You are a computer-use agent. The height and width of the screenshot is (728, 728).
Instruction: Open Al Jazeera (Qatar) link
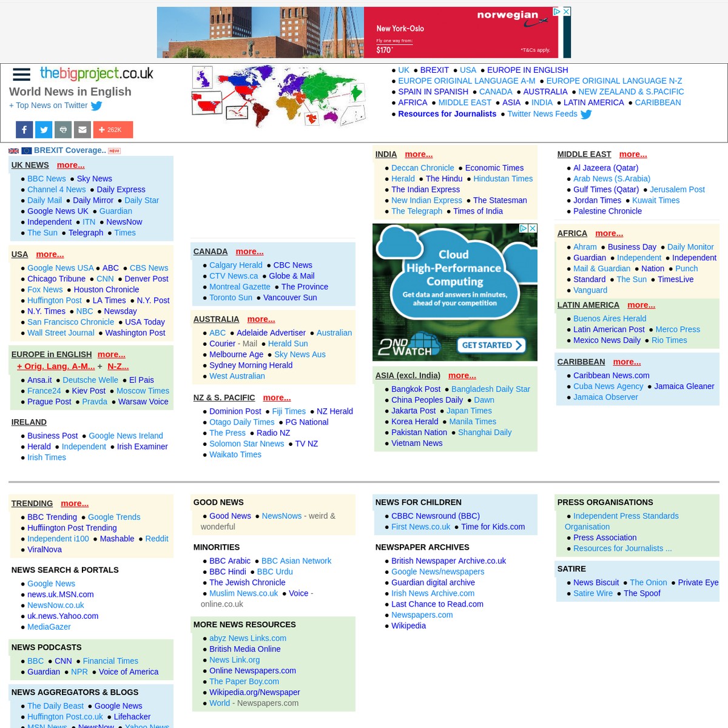point(605,168)
